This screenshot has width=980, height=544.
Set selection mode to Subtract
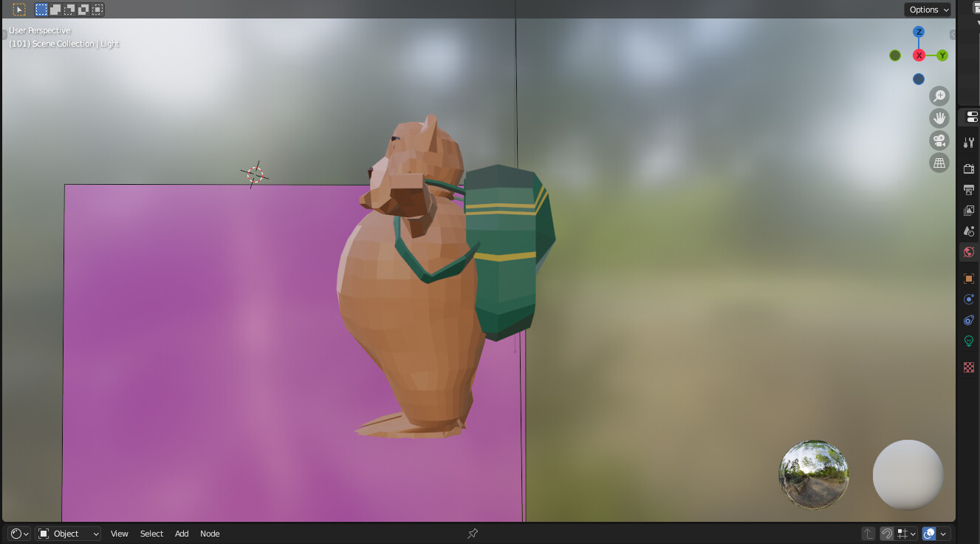69,10
